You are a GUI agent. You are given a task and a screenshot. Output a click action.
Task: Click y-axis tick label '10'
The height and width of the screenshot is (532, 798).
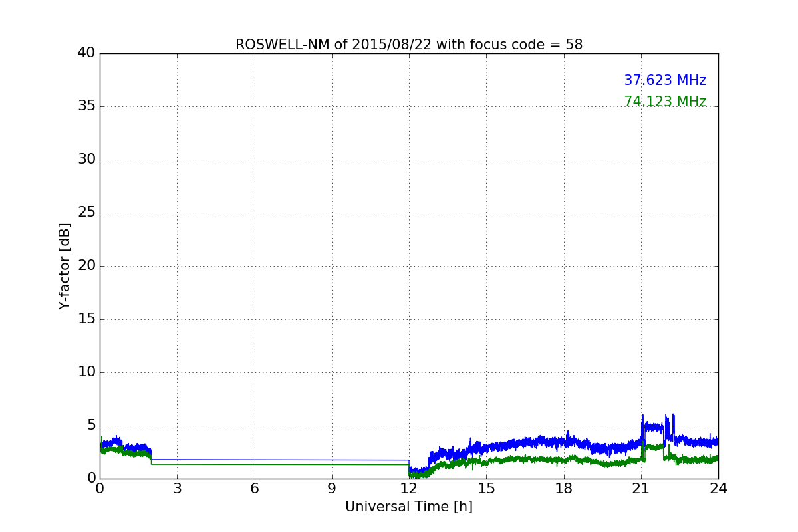[86, 372]
